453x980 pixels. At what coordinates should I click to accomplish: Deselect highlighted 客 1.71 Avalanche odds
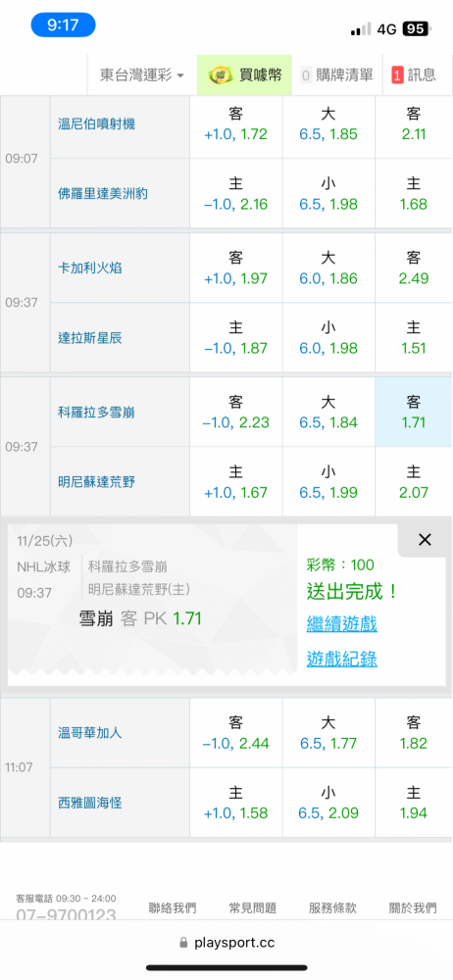(x=413, y=412)
